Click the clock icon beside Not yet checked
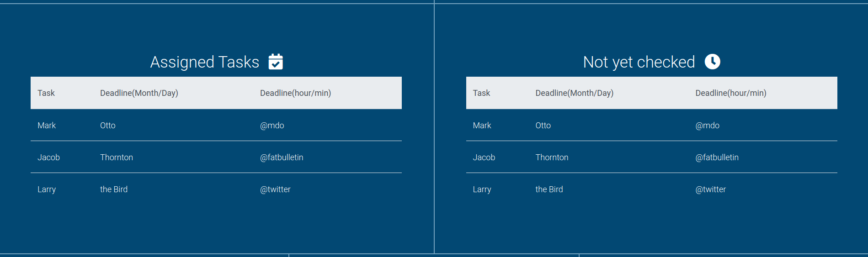The height and width of the screenshot is (257, 868). point(712,62)
